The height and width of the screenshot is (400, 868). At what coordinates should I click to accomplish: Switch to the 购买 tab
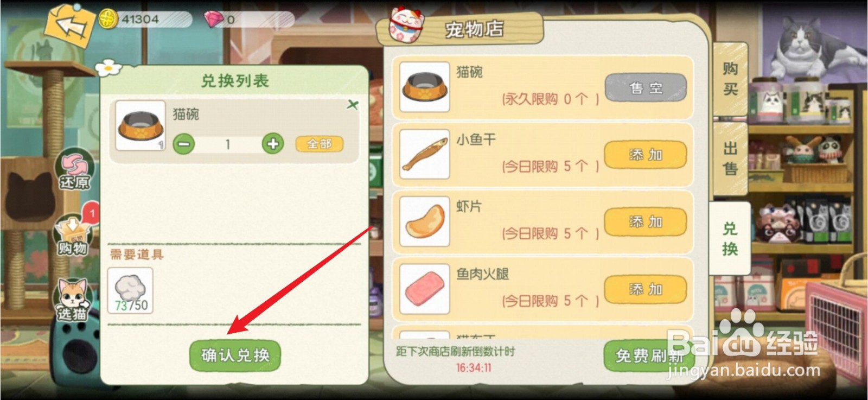coord(730,78)
